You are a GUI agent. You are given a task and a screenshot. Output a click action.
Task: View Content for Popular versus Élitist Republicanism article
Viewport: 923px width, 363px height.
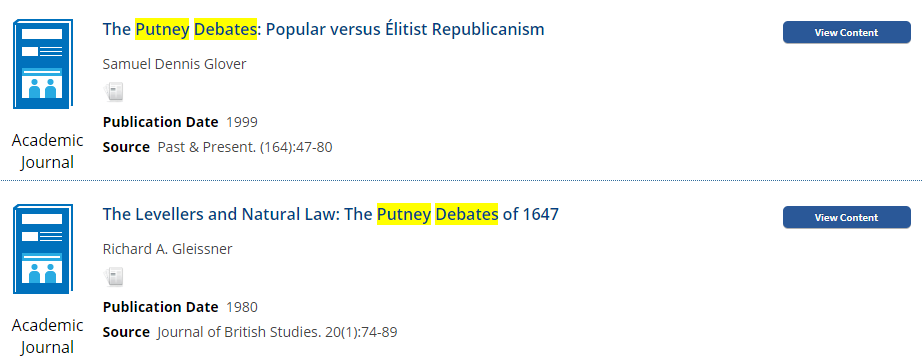[846, 32]
